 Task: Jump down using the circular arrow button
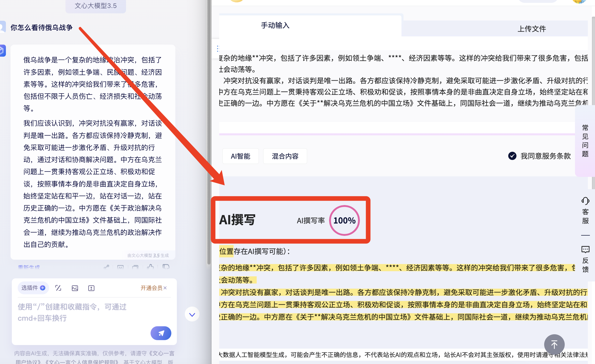point(554,345)
